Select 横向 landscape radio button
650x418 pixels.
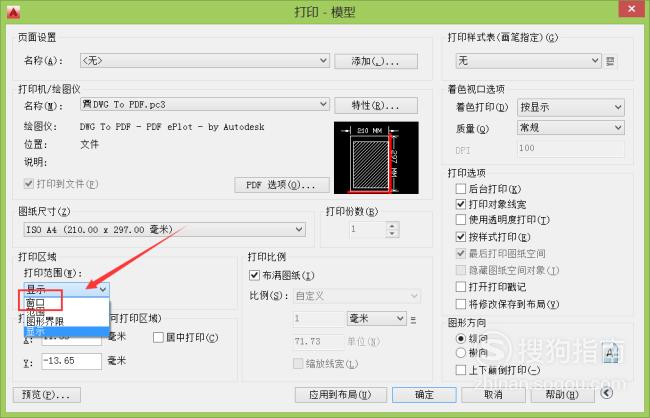point(461,353)
